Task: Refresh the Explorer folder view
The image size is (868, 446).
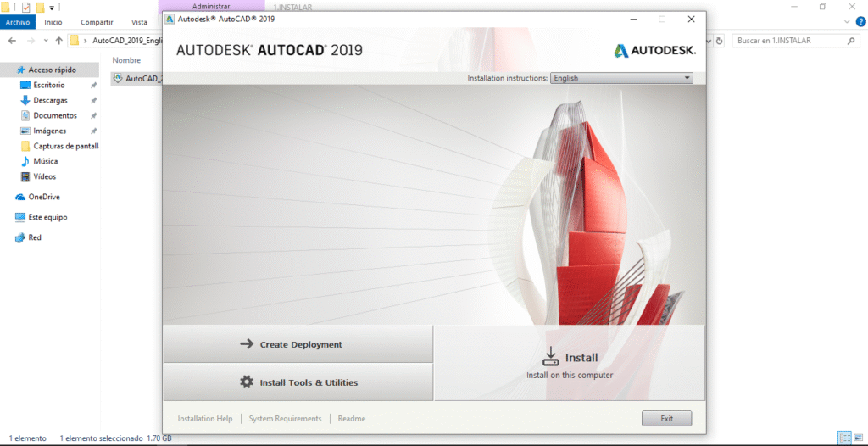Action: pos(719,41)
